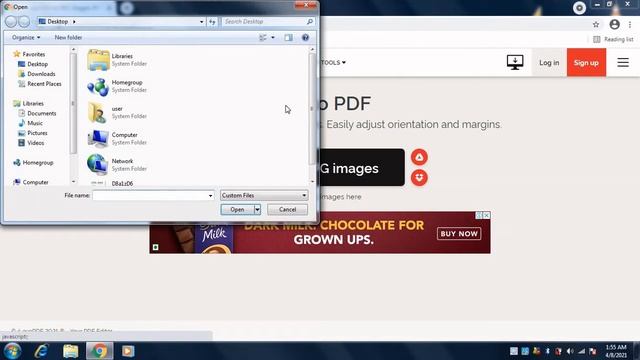
Task: Open the Organize dropdown menu
Action: 26,38
